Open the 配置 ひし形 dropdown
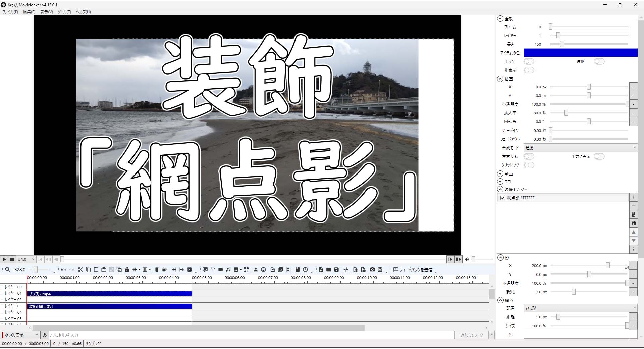This screenshot has width=644, height=349. pos(580,308)
